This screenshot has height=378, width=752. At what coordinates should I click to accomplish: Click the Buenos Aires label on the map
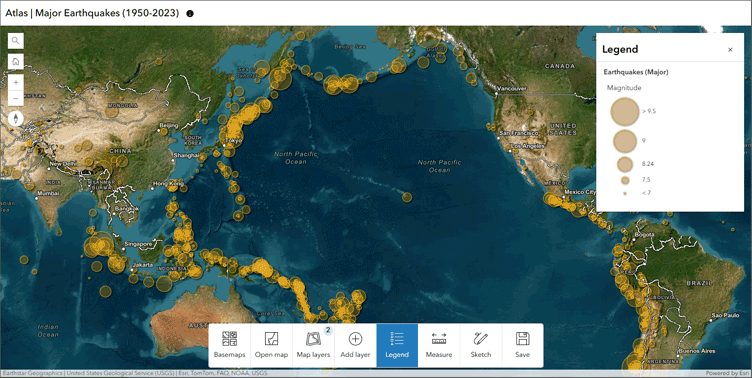tap(698, 351)
